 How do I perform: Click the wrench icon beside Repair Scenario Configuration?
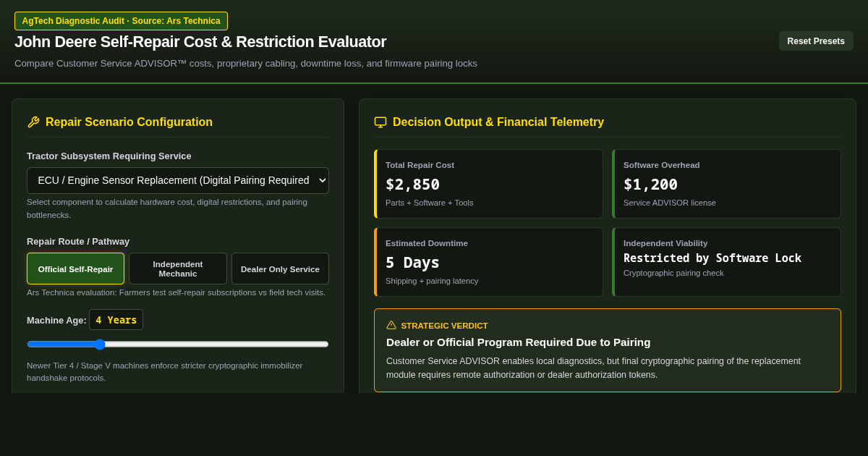(x=33, y=122)
